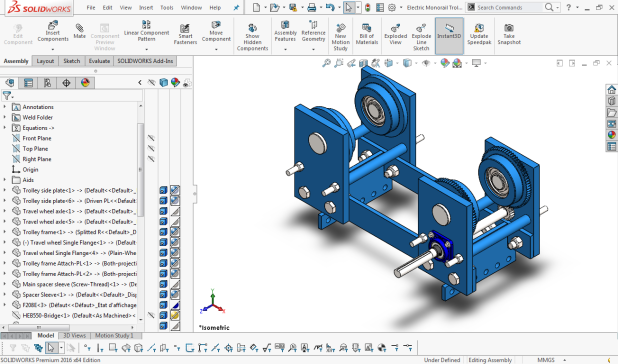Toggle visibility of Front Plane
This screenshot has width=618, height=364.
(x=151, y=138)
